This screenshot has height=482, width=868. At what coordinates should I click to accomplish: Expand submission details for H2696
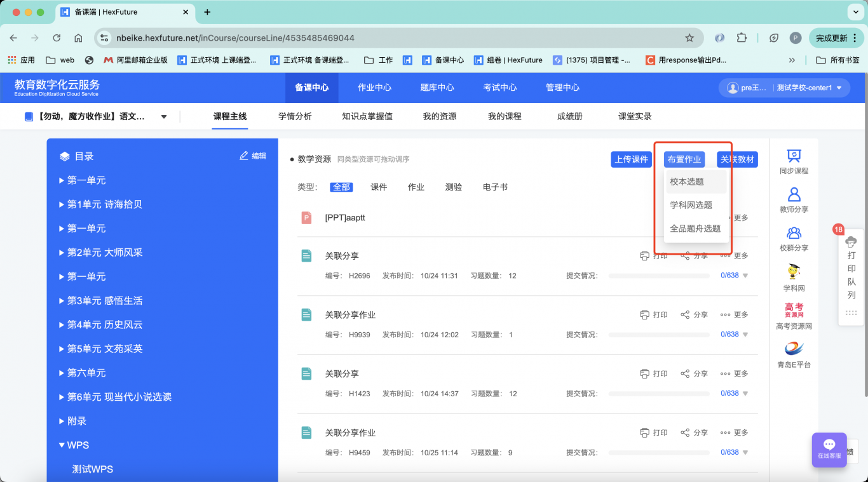(x=745, y=276)
